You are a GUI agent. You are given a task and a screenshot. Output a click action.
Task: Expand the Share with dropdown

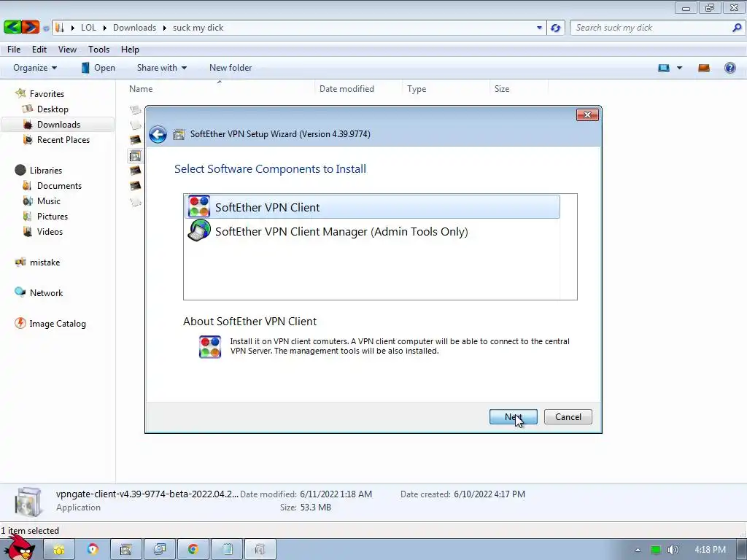(161, 68)
